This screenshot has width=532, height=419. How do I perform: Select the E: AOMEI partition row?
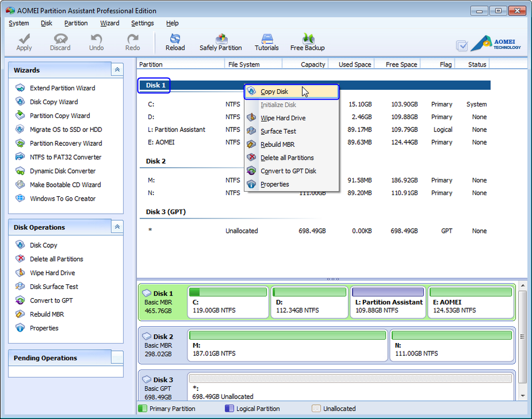click(314, 142)
